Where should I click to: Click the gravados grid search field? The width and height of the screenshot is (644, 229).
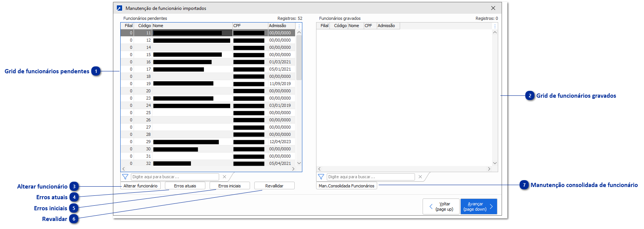[371, 177]
